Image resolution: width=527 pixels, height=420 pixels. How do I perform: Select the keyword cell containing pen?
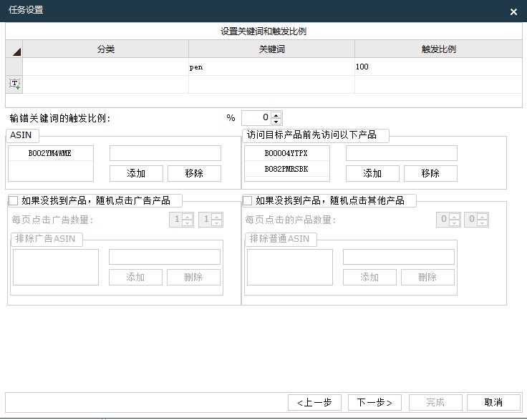click(271, 67)
